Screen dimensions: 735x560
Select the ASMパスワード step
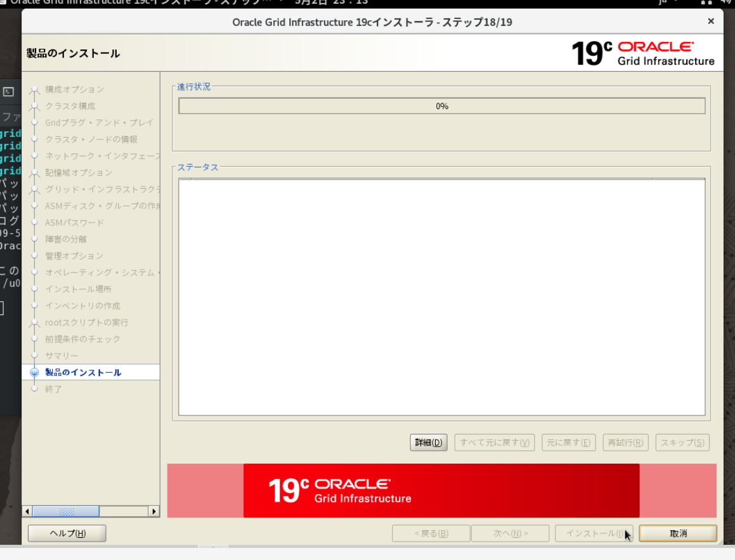(x=75, y=223)
